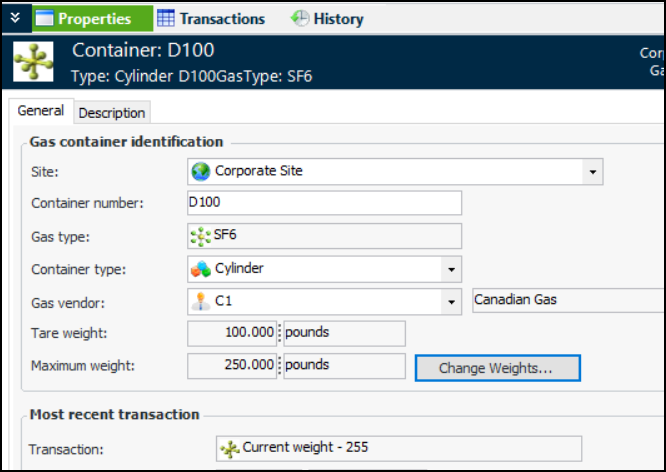Click the double-chevron collapse icon
This screenshot has height=472, width=666.
(x=15, y=18)
